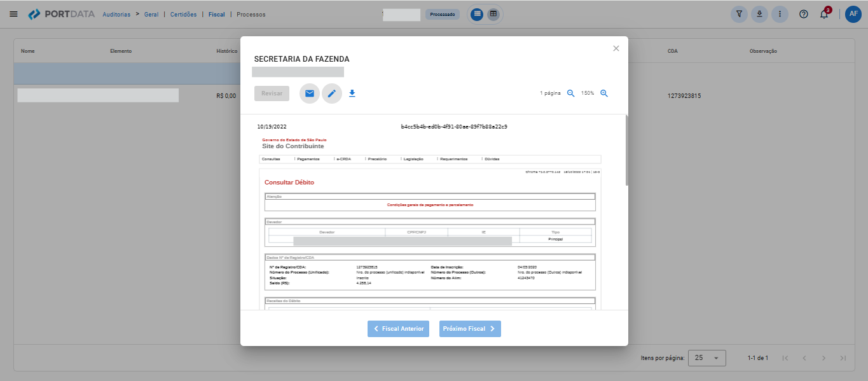Click Data de Inscrição value 04/03/2020

click(x=528, y=267)
